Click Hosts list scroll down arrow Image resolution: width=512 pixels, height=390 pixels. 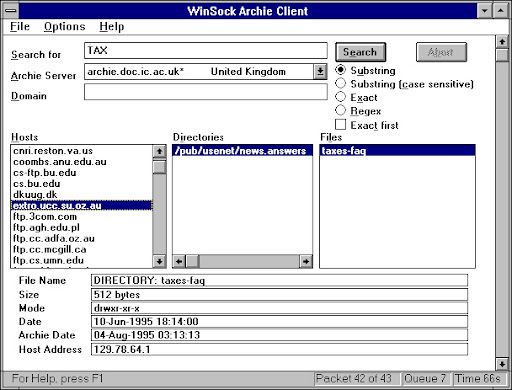pyautogui.click(x=159, y=262)
